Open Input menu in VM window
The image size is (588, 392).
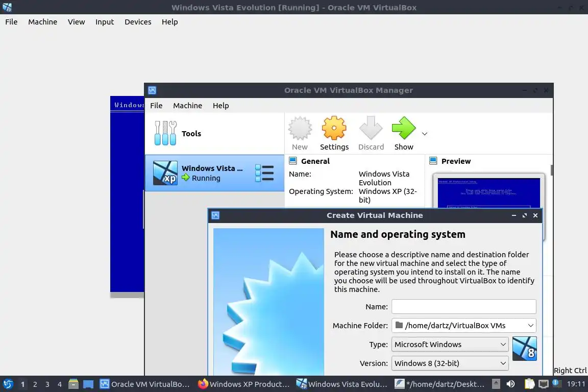click(104, 22)
